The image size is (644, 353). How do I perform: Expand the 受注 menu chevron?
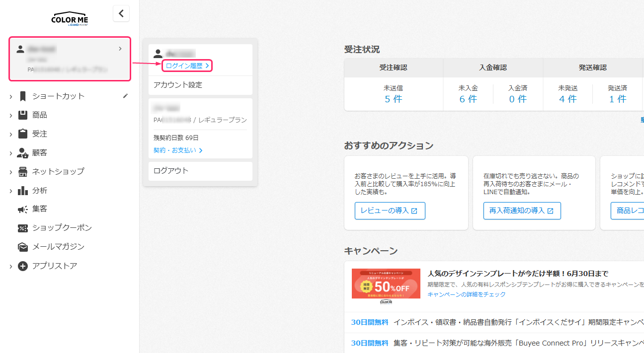[11, 134]
